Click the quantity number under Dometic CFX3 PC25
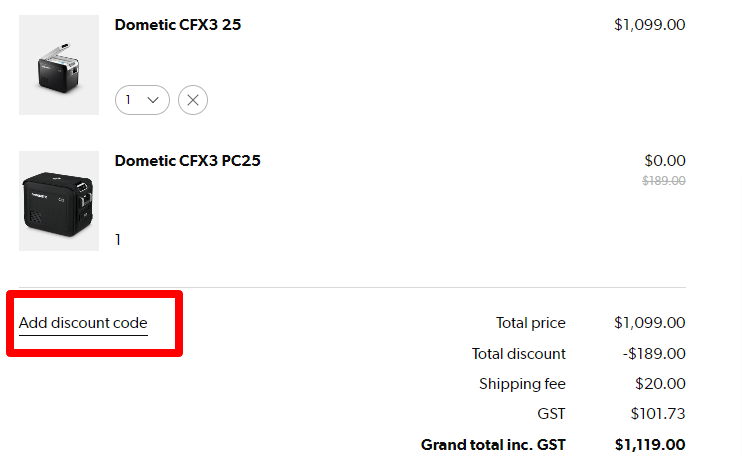The width and height of the screenshot is (742, 475). (118, 240)
